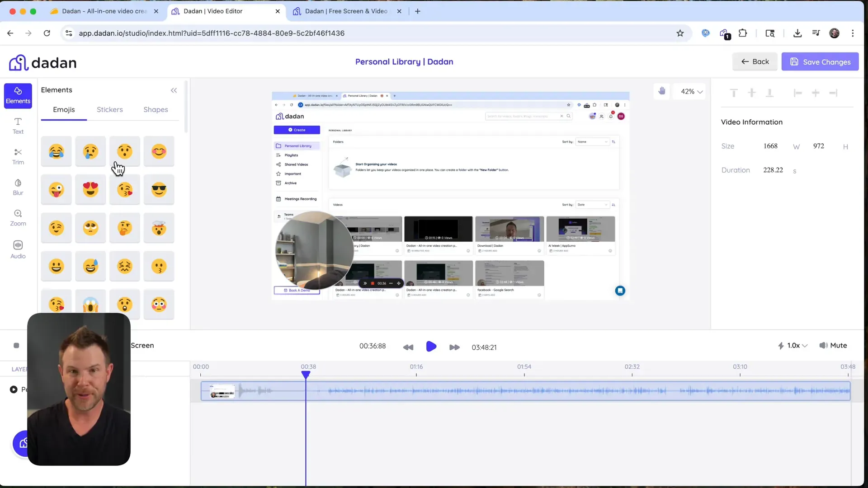This screenshot has height=488, width=868.
Task: Bookmark this page with star icon
Action: pyautogui.click(x=680, y=33)
